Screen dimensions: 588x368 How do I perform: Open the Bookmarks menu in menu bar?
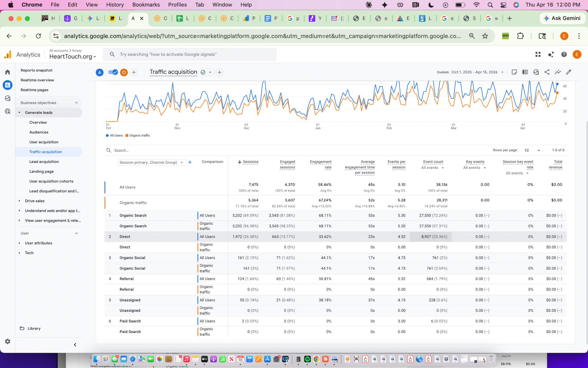146,5
